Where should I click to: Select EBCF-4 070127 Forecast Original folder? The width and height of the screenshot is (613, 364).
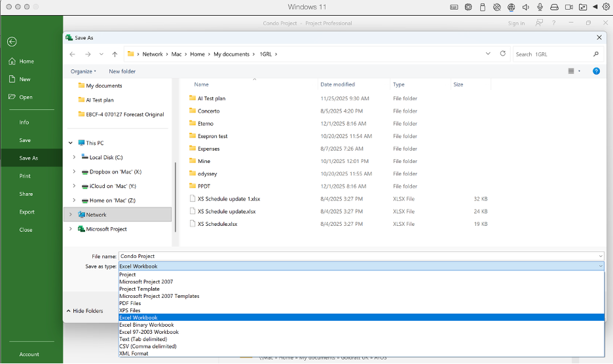click(x=121, y=115)
